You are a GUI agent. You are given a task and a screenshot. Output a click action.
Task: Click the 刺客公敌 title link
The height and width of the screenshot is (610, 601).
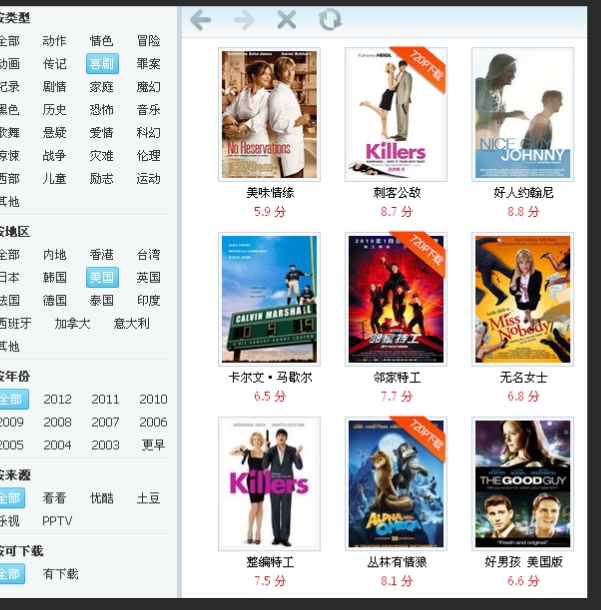[x=397, y=193]
